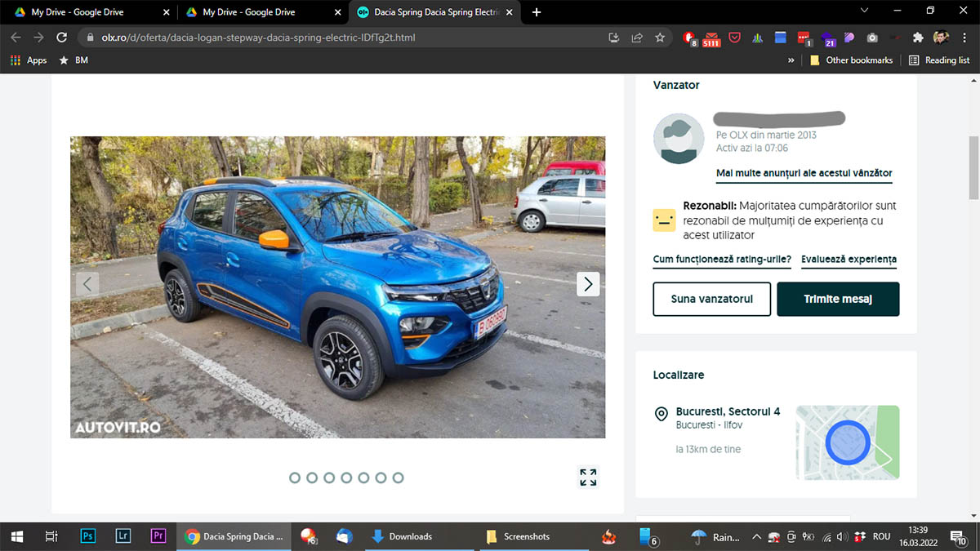The height and width of the screenshot is (551, 980).
Task: Open the tab search dropdown arrow
Action: pyautogui.click(x=865, y=11)
